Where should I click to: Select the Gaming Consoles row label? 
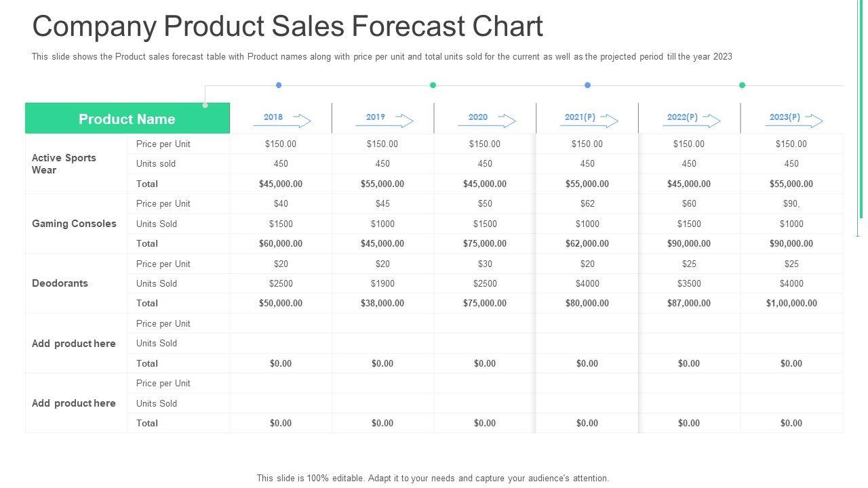pyautogui.click(x=74, y=224)
